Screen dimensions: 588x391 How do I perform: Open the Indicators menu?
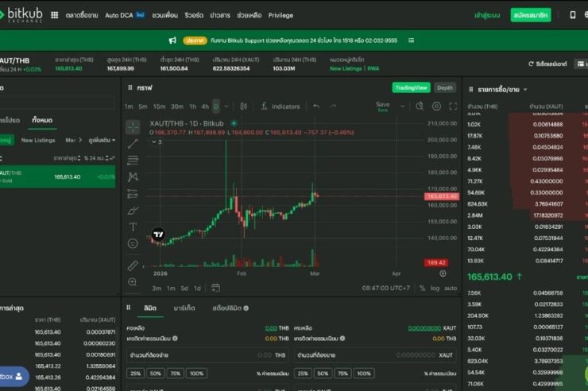pyautogui.click(x=280, y=106)
